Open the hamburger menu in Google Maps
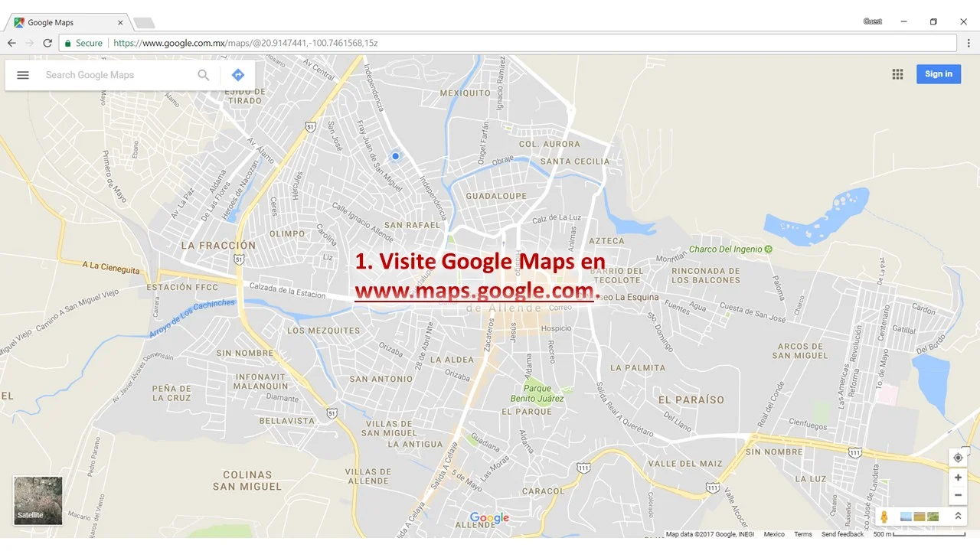 click(23, 75)
